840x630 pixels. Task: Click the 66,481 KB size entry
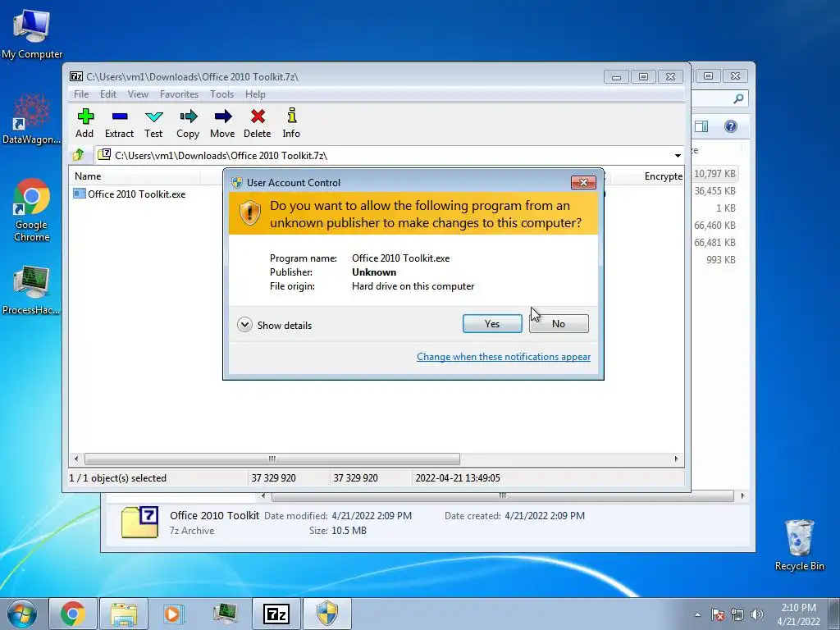tap(714, 242)
